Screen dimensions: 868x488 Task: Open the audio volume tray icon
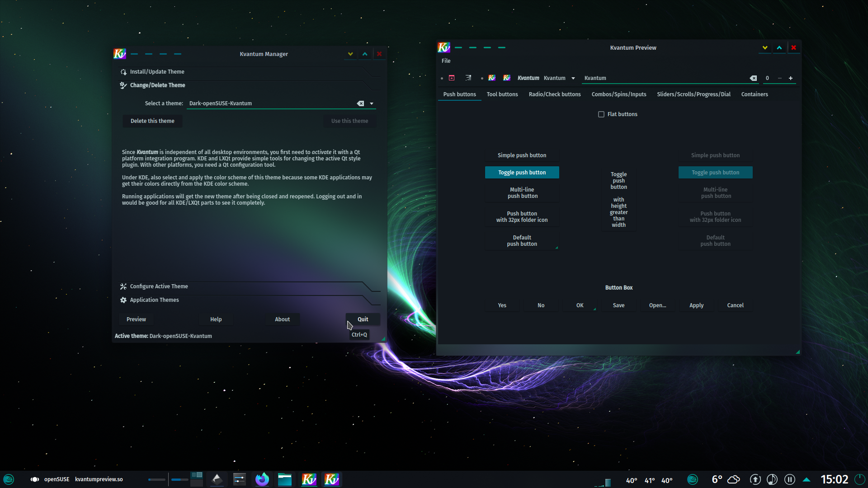tap(772, 479)
